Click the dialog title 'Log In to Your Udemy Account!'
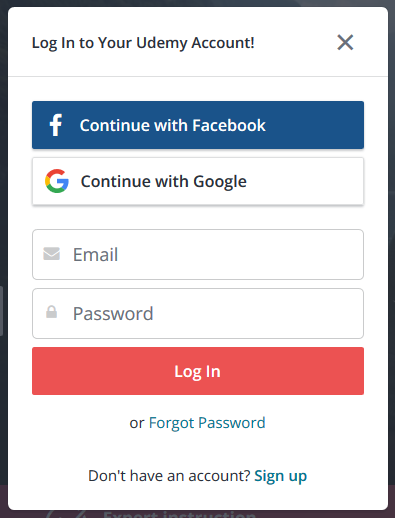This screenshot has width=395, height=518. (143, 43)
